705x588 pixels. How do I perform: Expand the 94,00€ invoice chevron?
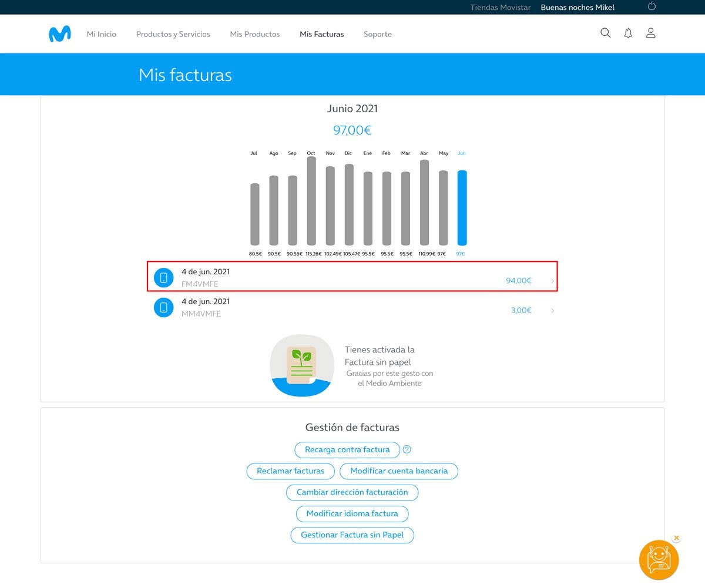[x=552, y=281]
